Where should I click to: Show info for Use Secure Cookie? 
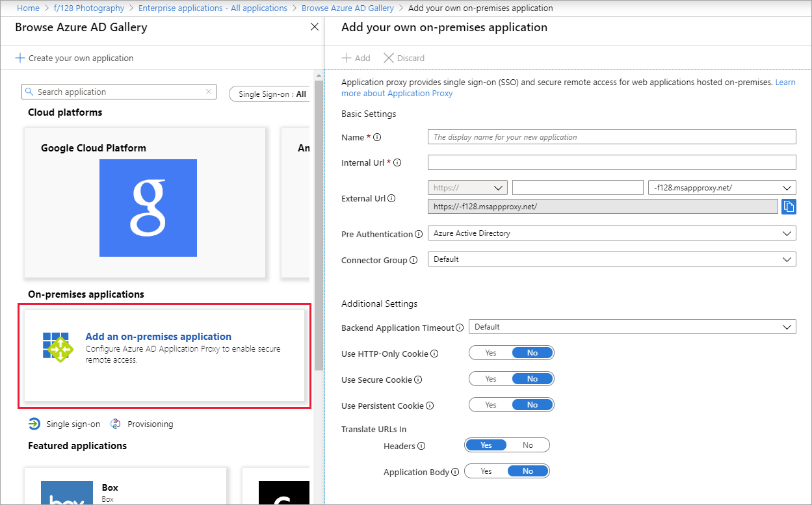[418, 380]
